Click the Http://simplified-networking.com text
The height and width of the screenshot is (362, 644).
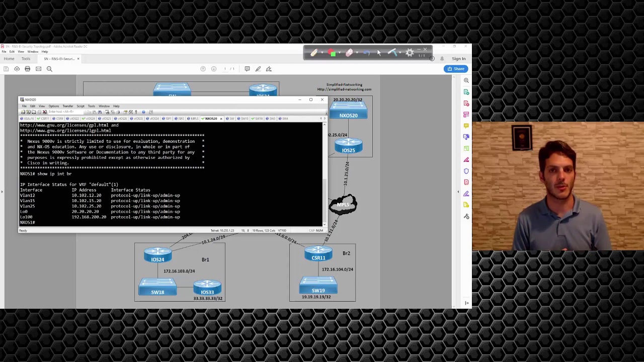pos(344,89)
